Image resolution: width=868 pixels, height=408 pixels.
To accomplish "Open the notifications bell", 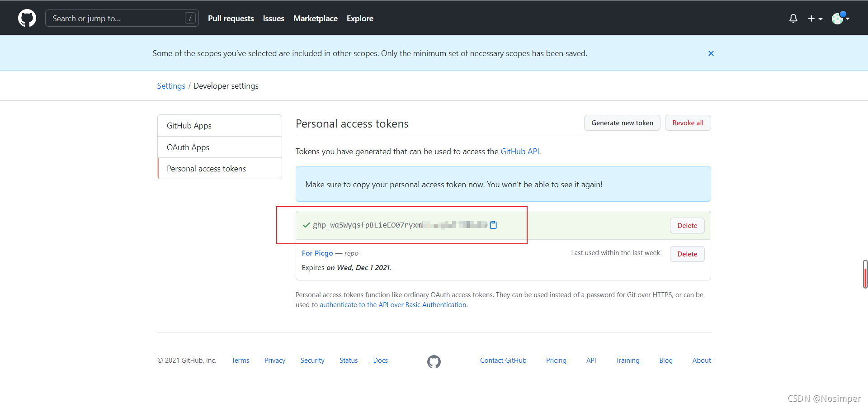I will click(x=793, y=19).
